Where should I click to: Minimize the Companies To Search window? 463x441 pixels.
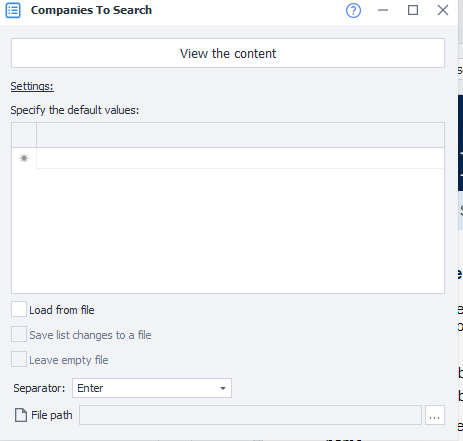coord(383,10)
